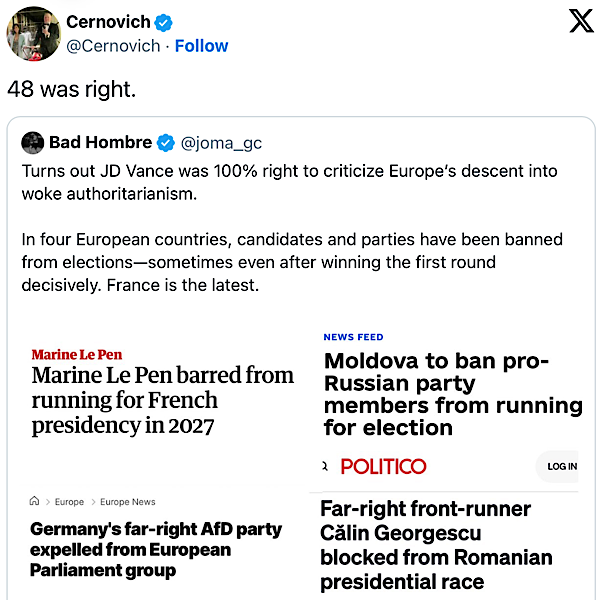The height and width of the screenshot is (600, 600).
Task: Click the search icon beside POLITICO
Action: [325, 466]
